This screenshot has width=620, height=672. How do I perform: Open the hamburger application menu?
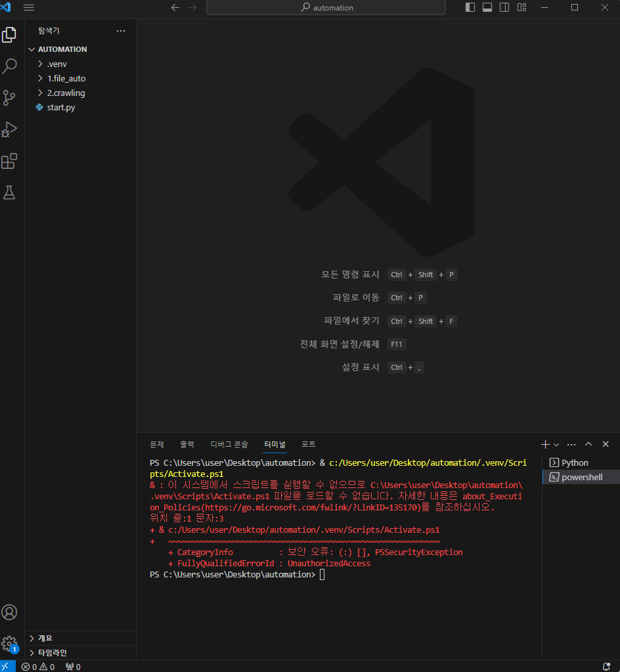(x=29, y=7)
